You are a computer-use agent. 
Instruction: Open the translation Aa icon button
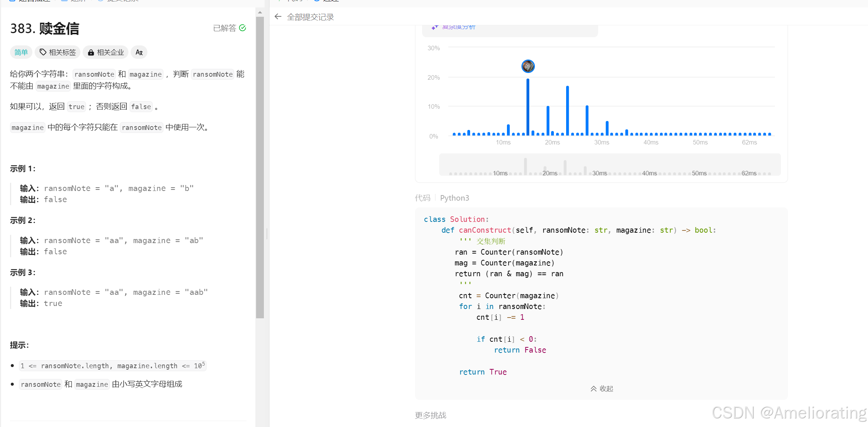[x=139, y=52]
